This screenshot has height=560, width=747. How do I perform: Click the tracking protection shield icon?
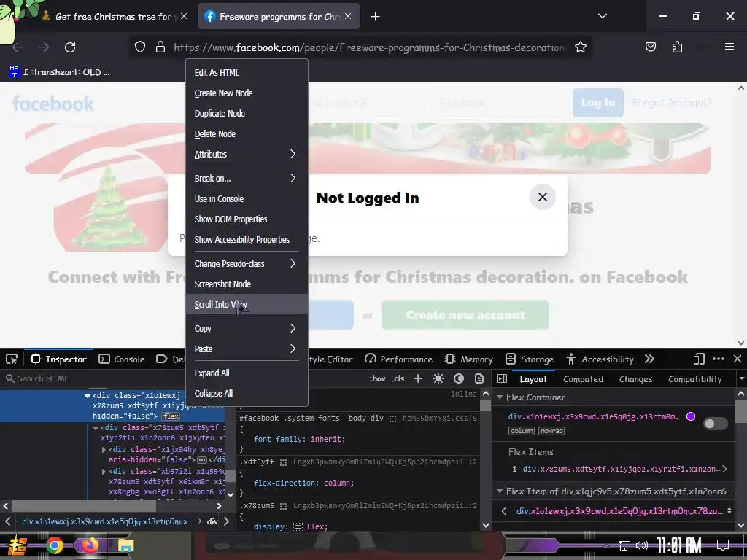139,47
